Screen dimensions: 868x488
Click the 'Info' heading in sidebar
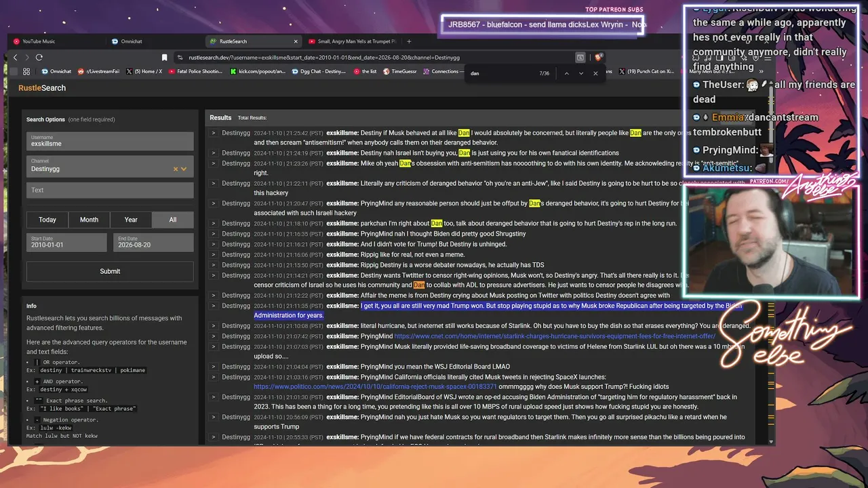point(31,306)
